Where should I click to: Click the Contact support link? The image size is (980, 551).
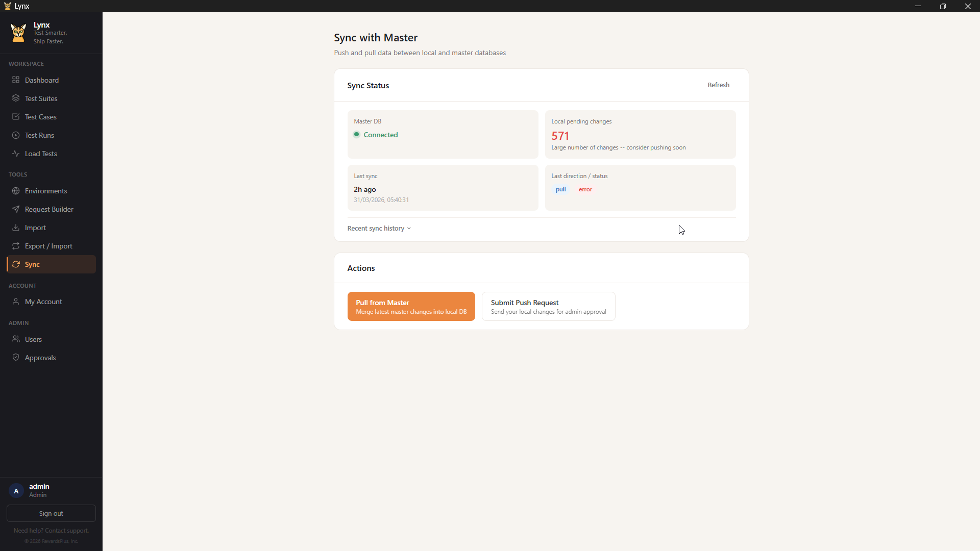67,531
